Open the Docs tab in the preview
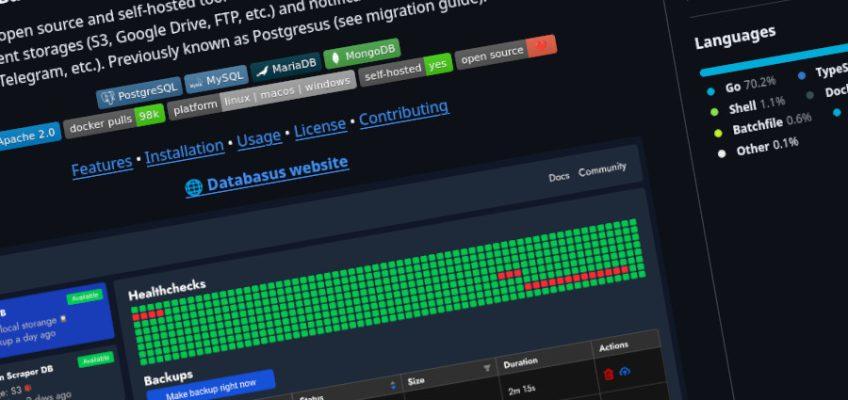 (559, 177)
